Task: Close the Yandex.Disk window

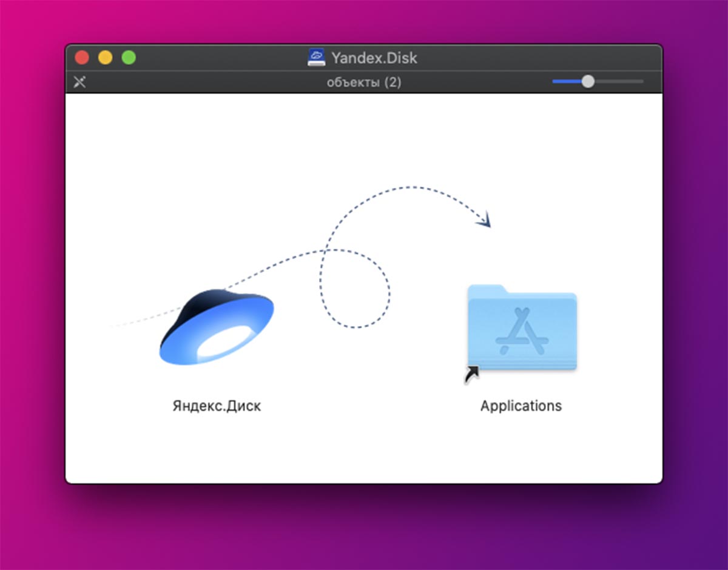Action: coord(82,58)
